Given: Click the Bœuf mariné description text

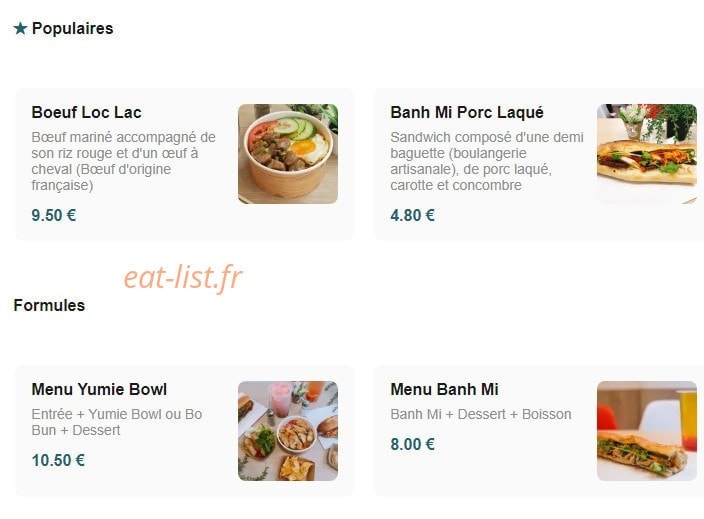Looking at the screenshot, I should 124,161.
